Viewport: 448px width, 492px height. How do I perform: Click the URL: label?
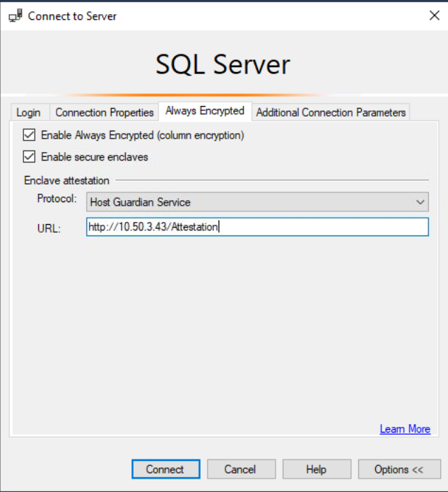tap(49, 228)
